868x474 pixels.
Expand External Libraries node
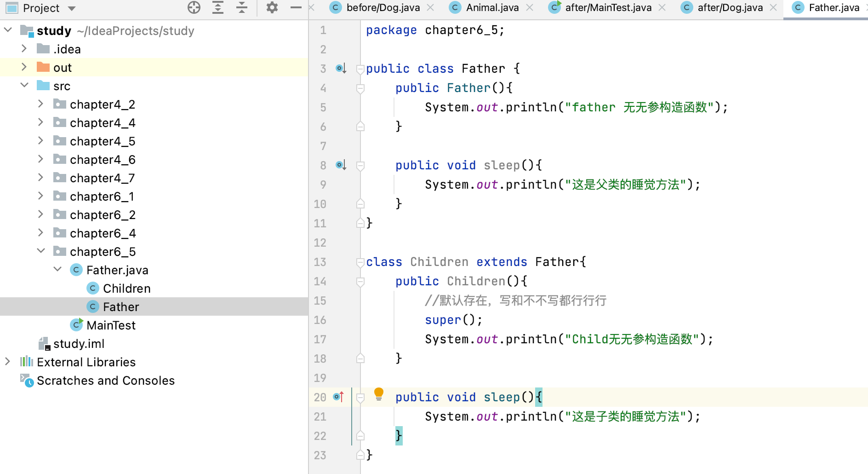[x=8, y=362]
